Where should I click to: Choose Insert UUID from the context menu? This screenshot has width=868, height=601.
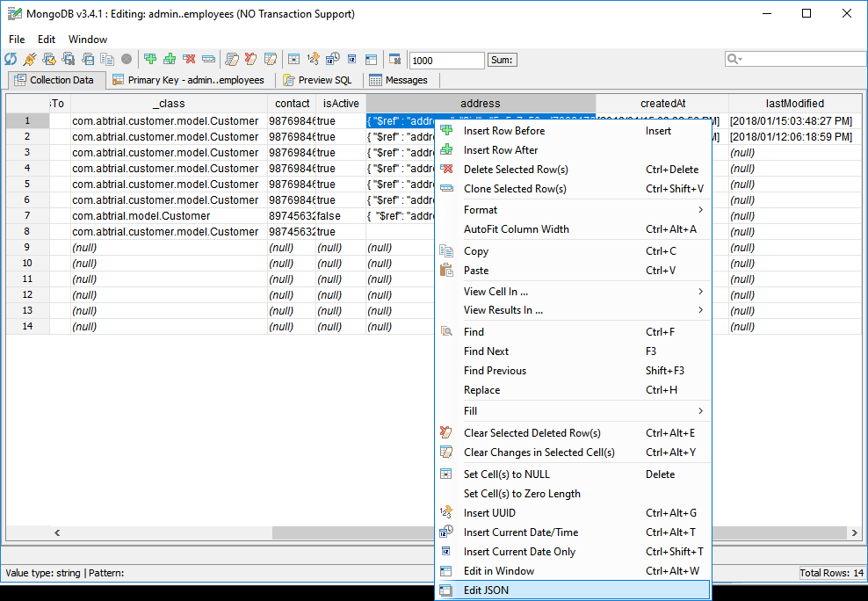[575, 513]
